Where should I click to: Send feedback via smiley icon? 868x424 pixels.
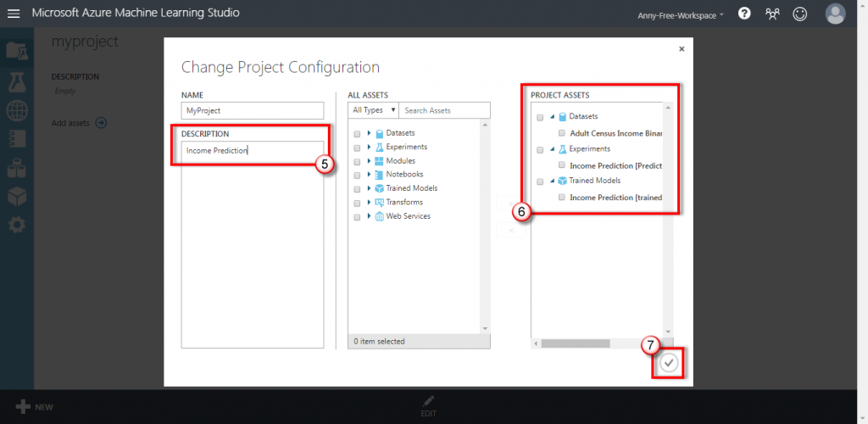pyautogui.click(x=800, y=14)
